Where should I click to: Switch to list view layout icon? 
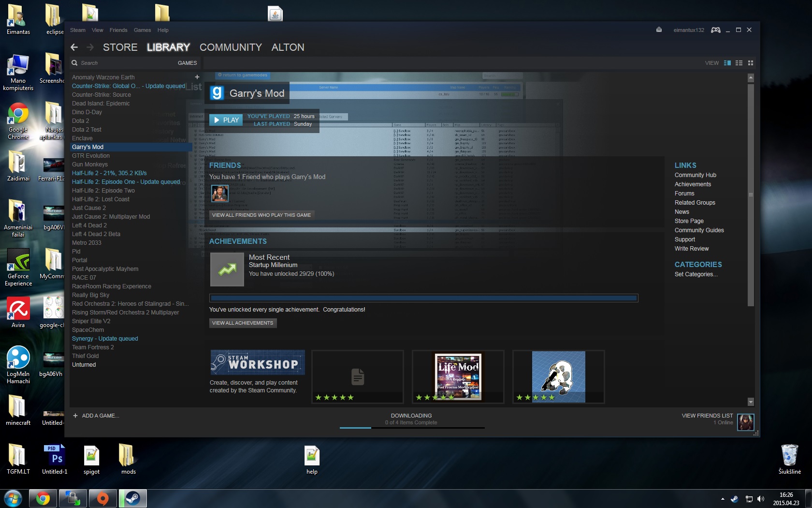tap(739, 63)
